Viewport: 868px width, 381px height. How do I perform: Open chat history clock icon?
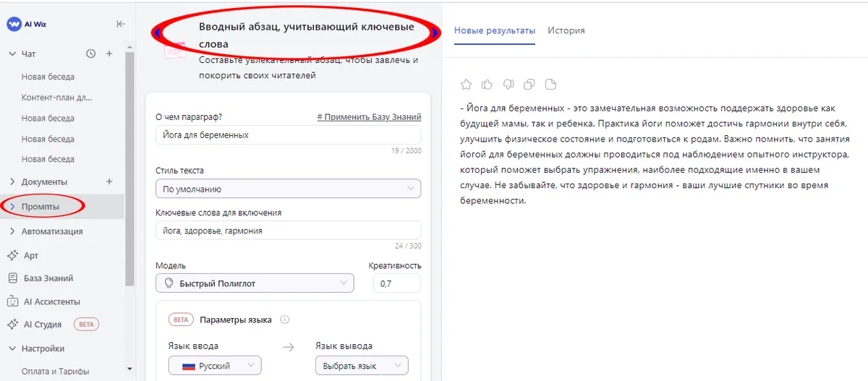click(x=90, y=53)
